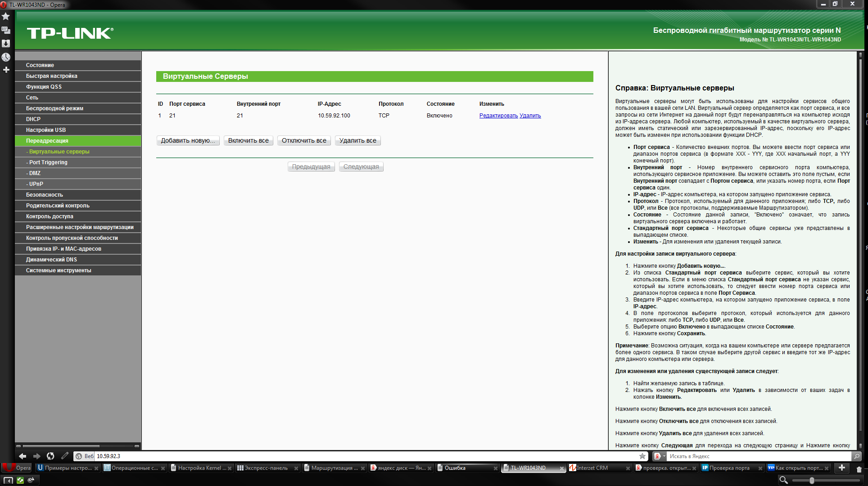Image resolution: width=868 pixels, height=486 pixels.
Task: Open history clock icon in sidebar
Action: pos(6,57)
